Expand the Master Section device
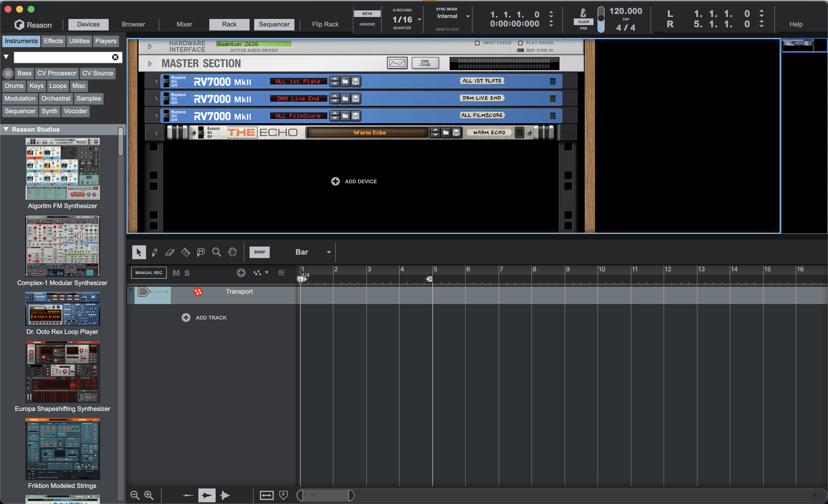 [150, 64]
